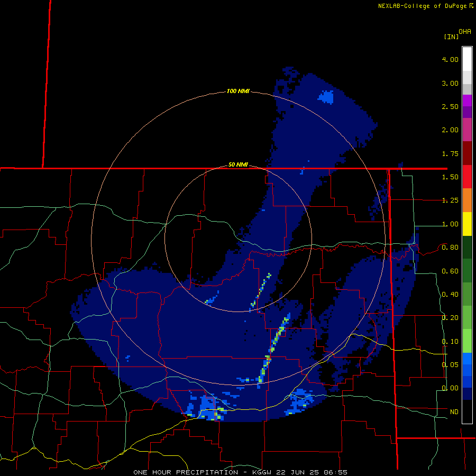The width and height of the screenshot is (476, 476).
Task: Click the 1.50 legend value
Action: 450,177
